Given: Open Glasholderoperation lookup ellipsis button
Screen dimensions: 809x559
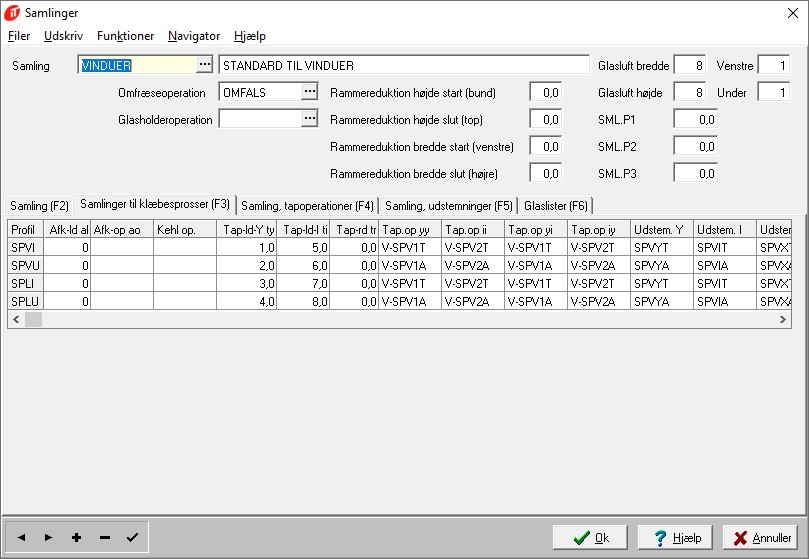Looking at the screenshot, I should [310, 118].
